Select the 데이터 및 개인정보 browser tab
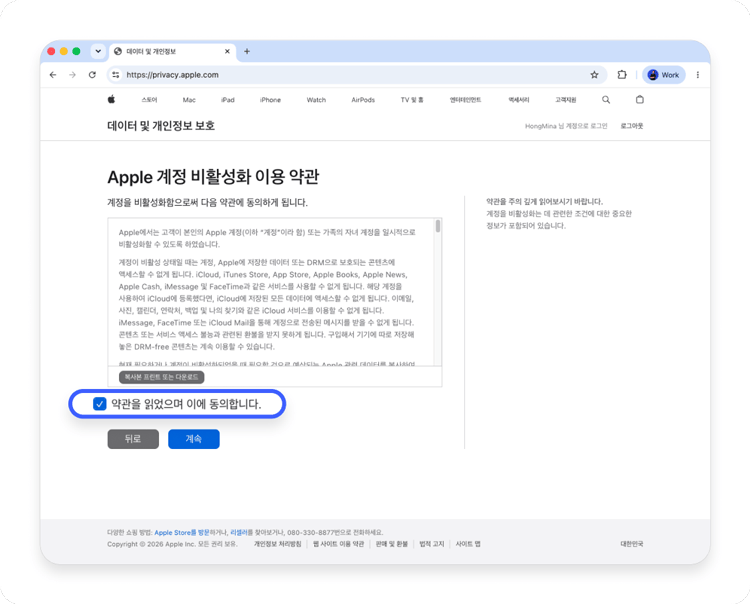Image resolution: width=750 pixels, height=604 pixels. click(x=173, y=51)
